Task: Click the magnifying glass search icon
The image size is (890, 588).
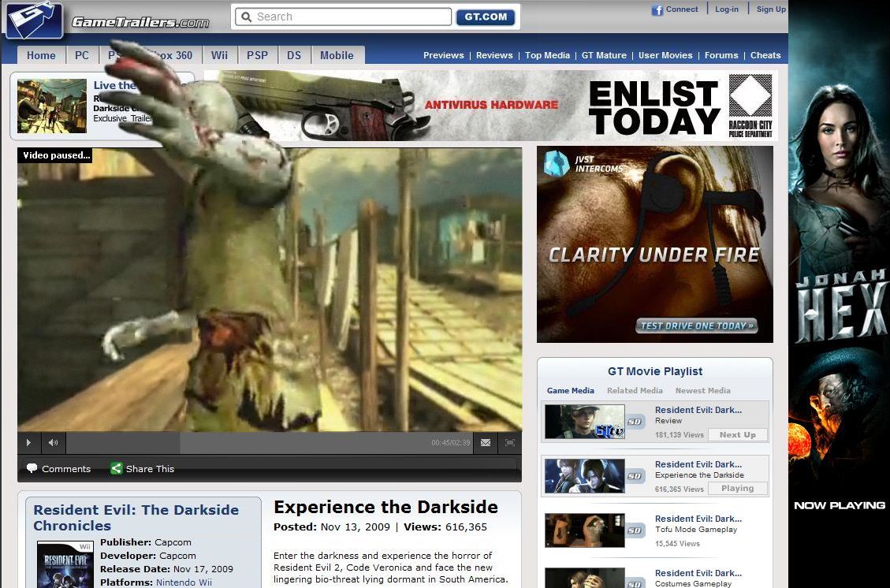Action: click(x=246, y=17)
